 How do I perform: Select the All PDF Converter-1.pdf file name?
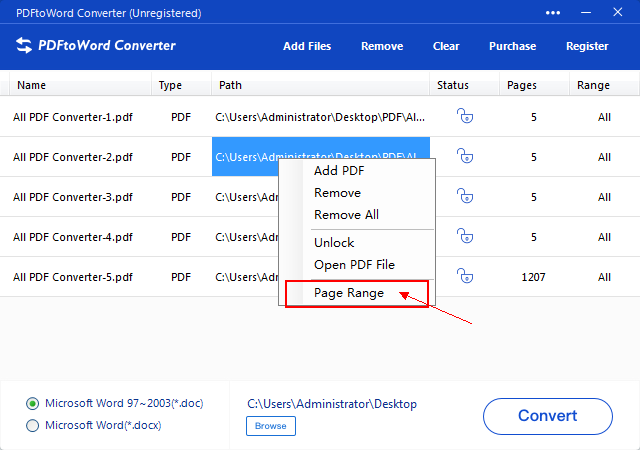(x=73, y=118)
